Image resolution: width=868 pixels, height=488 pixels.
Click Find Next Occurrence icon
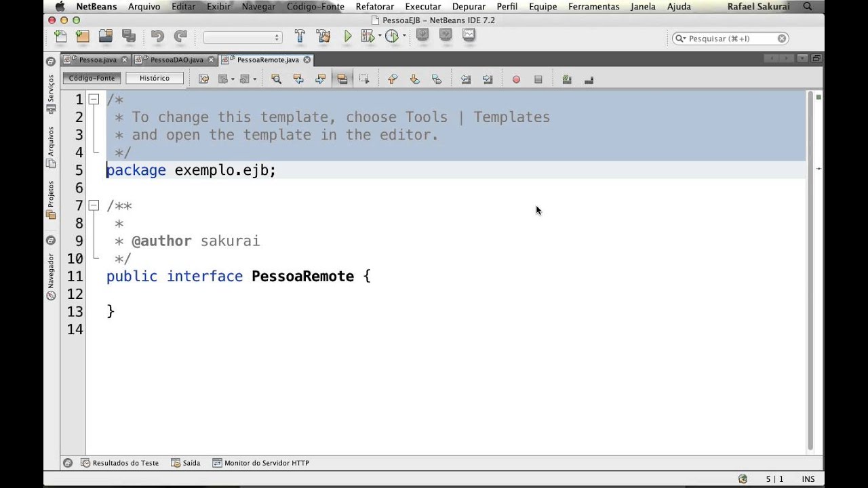click(x=320, y=79)
